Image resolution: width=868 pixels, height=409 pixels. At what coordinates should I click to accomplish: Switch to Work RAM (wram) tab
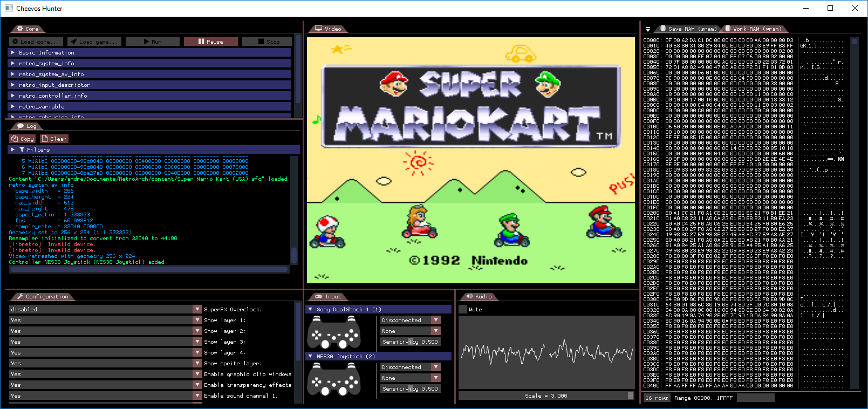(754, 29)
